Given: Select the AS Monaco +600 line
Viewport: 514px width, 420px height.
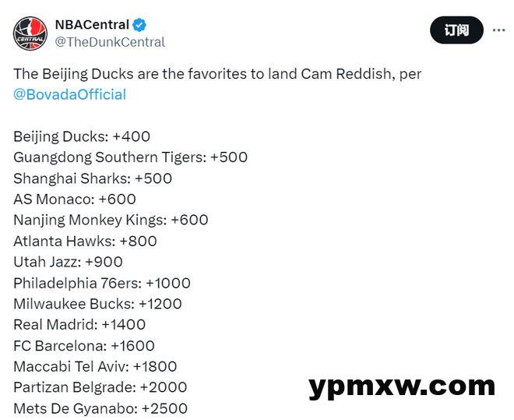Looking at the screenshot, I should click(75, 199).
